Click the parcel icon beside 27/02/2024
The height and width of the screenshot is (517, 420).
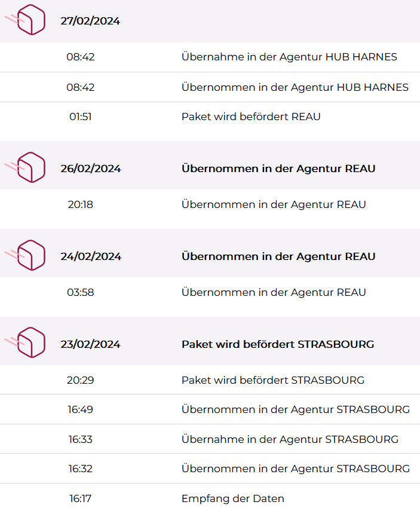click(25, 20)
